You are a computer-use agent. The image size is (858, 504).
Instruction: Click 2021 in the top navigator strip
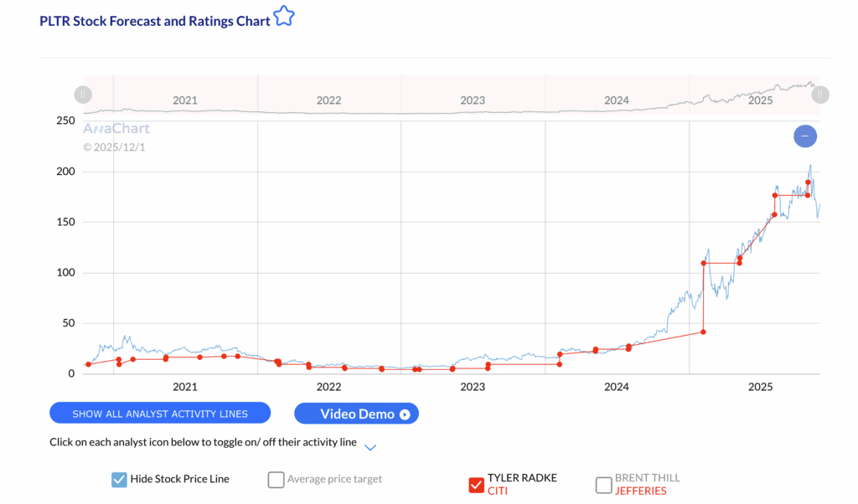tap(185, 100)
